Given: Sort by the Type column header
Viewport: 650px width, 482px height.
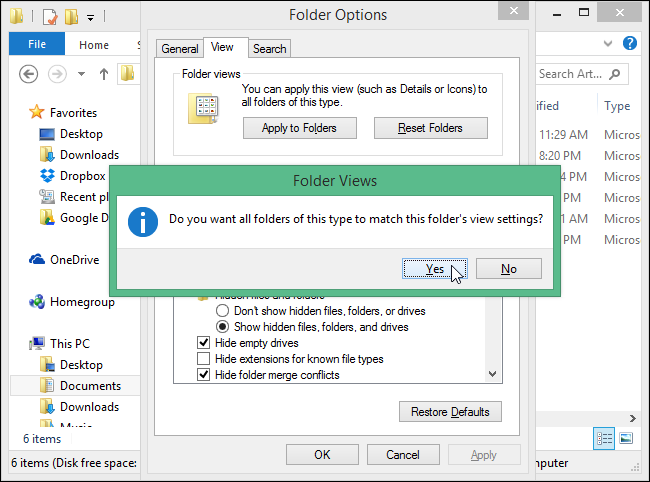Looking at the screenshot, I should coord(617,106).
